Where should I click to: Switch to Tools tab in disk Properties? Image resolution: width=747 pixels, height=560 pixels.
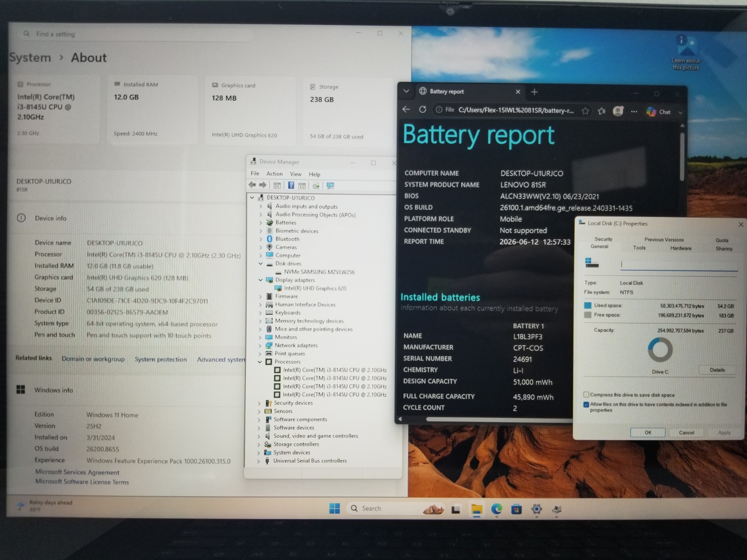639,248
